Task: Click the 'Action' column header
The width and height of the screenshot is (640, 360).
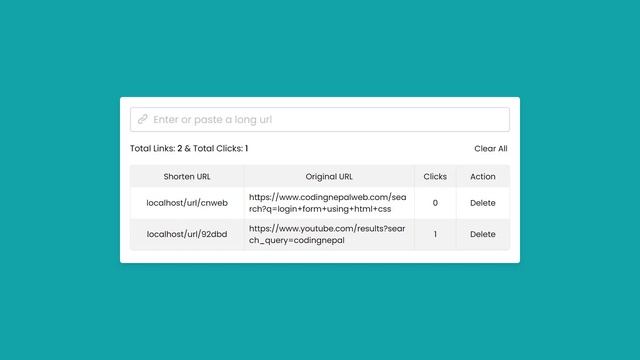Action: pos(482,177)
